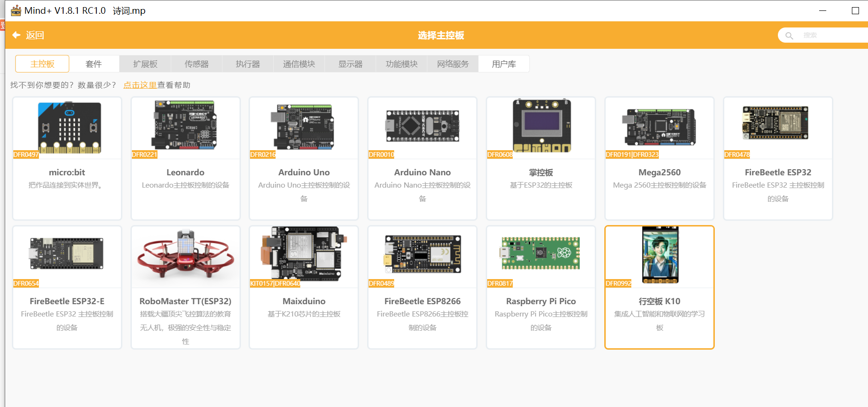Open the 网络服务 tab
This screenshot has height=407, width=868.
tap(452, 64)
